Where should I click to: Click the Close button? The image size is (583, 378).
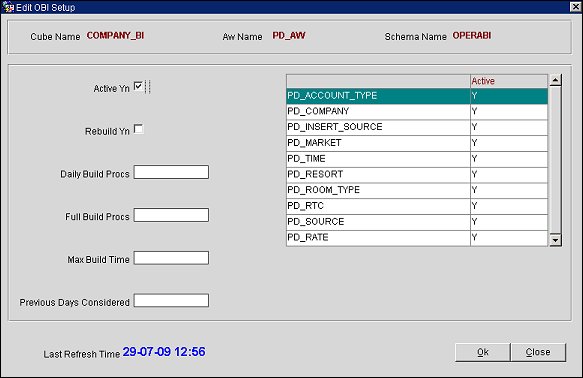[x=538, y=352]
